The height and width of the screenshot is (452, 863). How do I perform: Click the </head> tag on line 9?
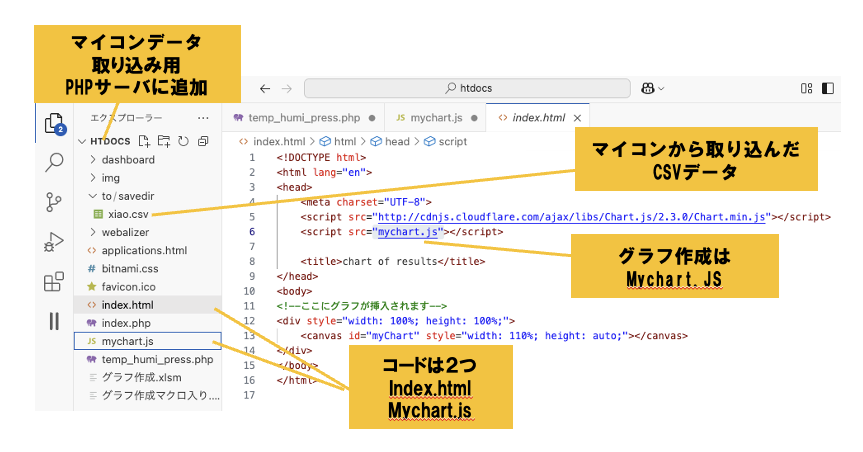click(x=297, y=276)
